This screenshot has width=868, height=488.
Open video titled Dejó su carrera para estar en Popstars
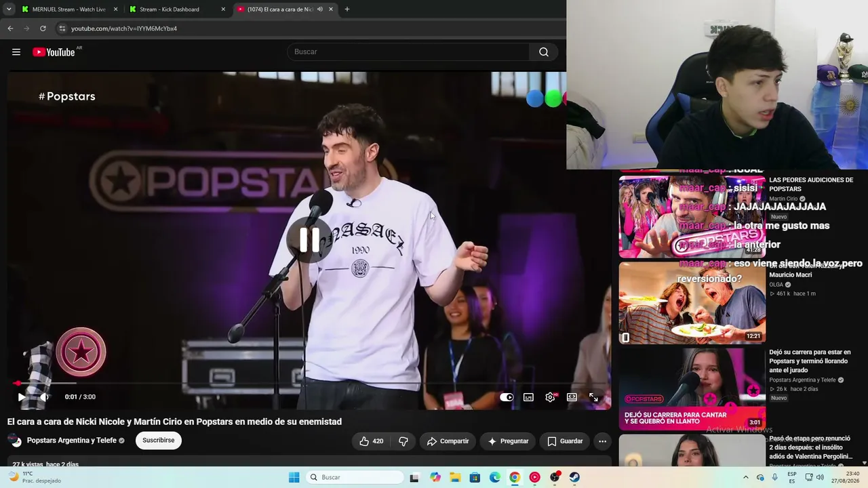tap(810, 361)
